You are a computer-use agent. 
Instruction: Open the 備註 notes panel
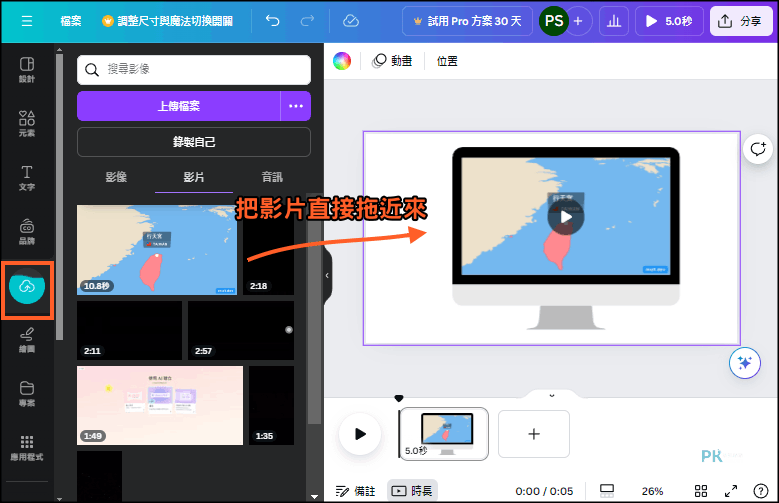356,491
